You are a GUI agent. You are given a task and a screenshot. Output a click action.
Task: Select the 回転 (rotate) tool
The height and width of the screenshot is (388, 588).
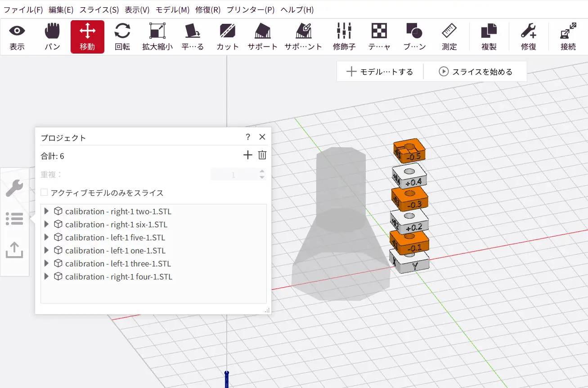[122, 36]
